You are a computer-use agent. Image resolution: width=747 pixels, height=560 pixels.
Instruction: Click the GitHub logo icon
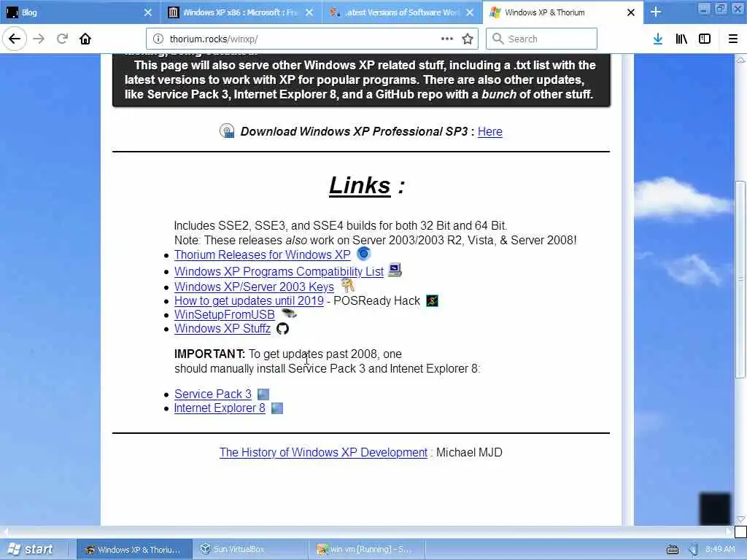[x=282, y=329]
